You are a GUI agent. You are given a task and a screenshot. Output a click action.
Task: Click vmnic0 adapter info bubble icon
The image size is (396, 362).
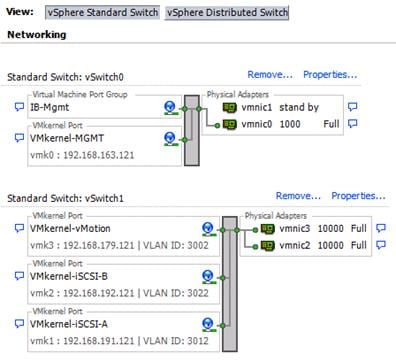pos(352,124)
